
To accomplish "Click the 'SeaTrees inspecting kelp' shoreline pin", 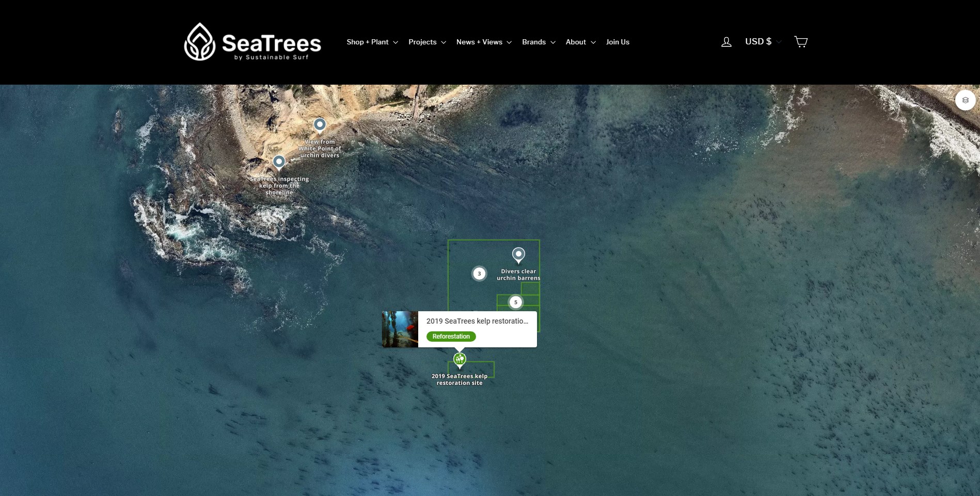I will click(279, 162).
